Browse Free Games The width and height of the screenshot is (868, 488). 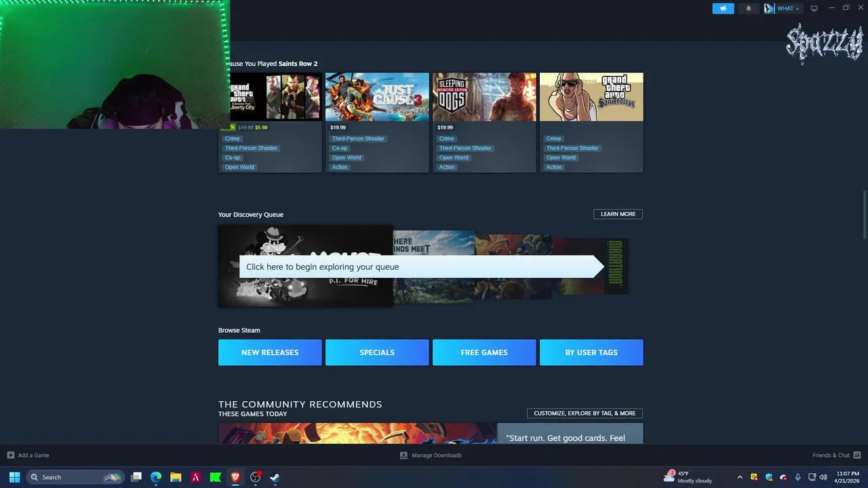(x=484, y=352)
